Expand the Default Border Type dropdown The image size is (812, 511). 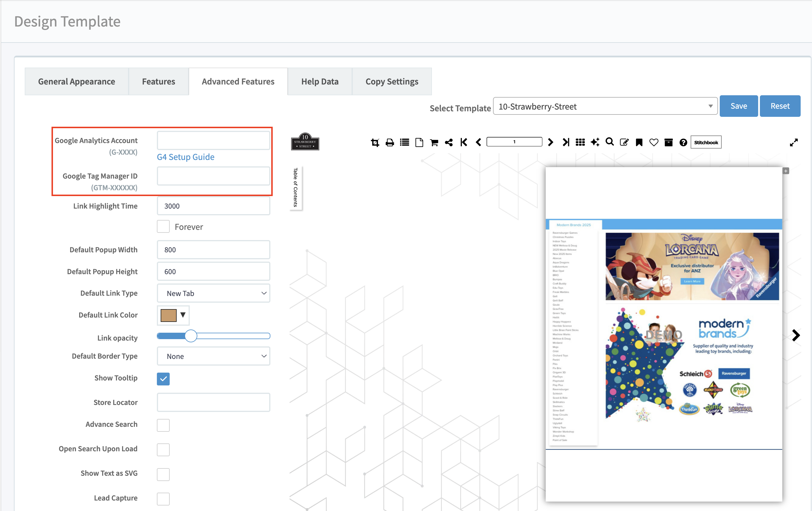pos(213,356)
